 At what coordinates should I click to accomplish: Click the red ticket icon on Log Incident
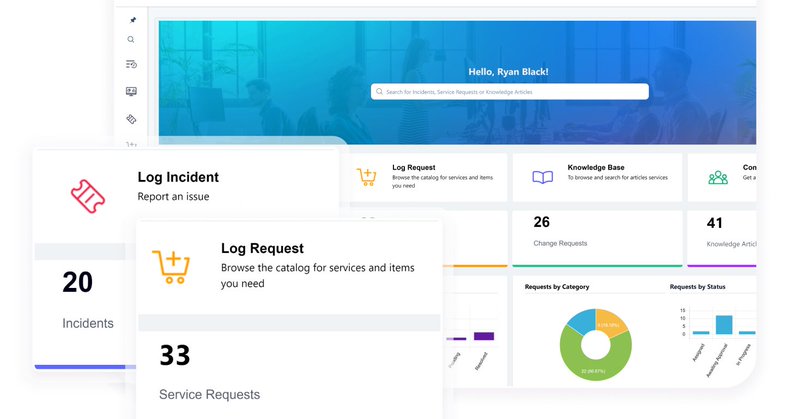click(88, 196)
